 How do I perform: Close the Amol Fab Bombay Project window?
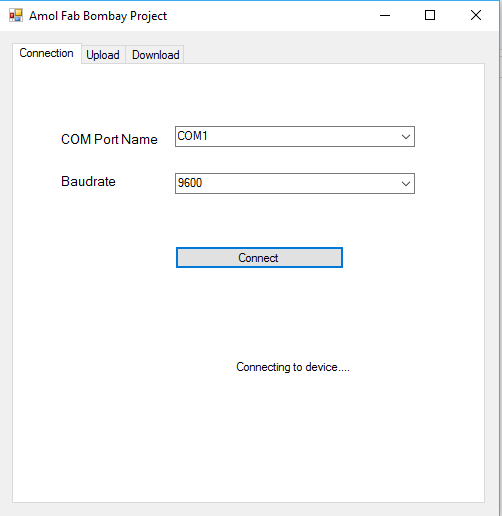pos(476,15)
